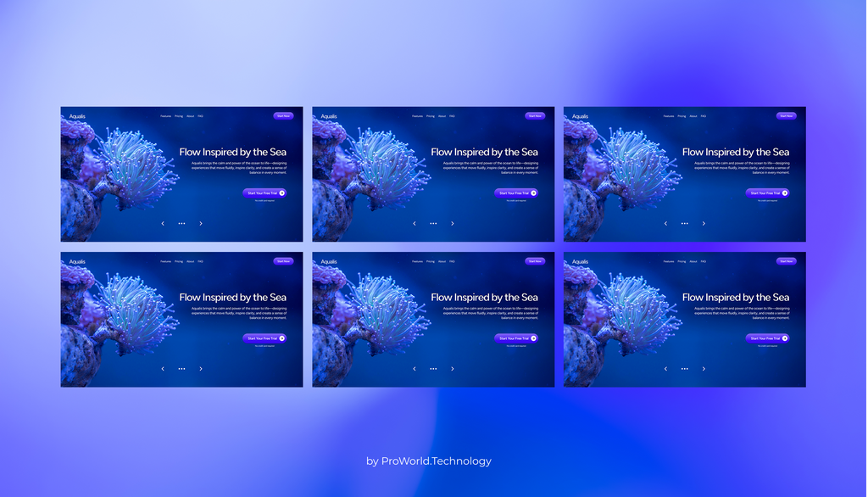The image size is (868, 497).
Task: Click slider dots in bottom-right mockup
Action: click(x=685, y=368)
